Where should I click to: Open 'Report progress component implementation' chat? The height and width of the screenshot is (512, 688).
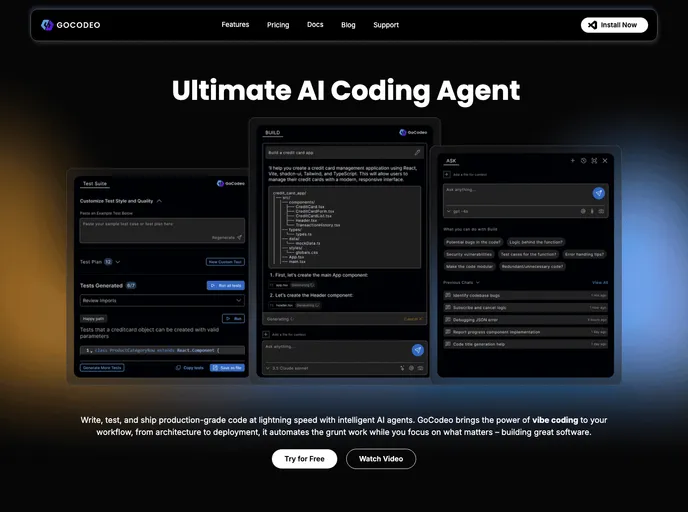click(526, 332)
